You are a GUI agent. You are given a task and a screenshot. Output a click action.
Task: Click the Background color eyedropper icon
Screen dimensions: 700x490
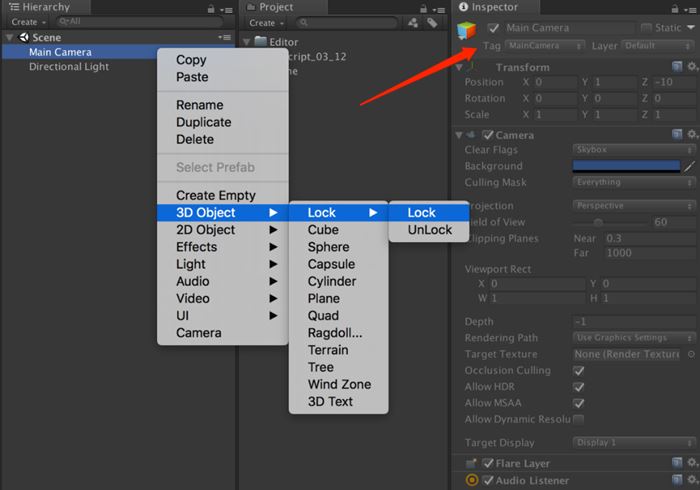[689, 167]
